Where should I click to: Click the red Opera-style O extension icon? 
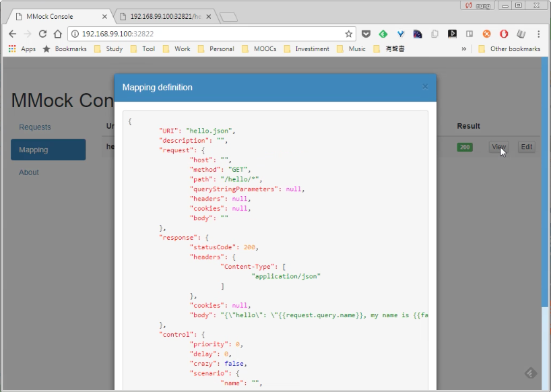504,34
